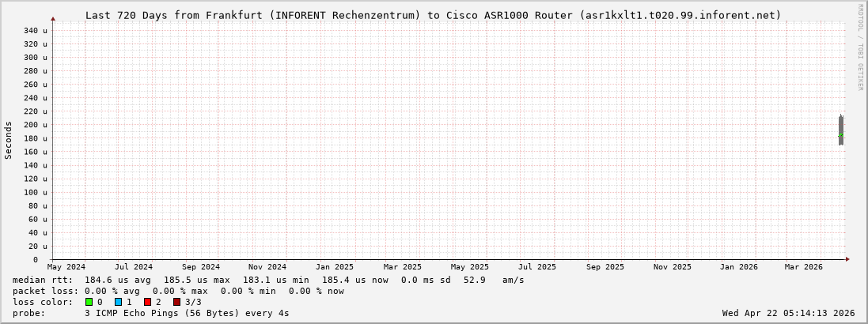Image resolution: width=868 pixels, height=324 pixels.
Task: Click the red loss color swatch for 2
Action: tap(147, 302)
